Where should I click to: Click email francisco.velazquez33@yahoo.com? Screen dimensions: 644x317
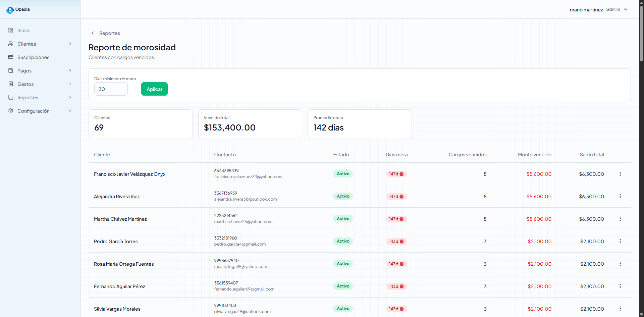click(x=248, y=177)
